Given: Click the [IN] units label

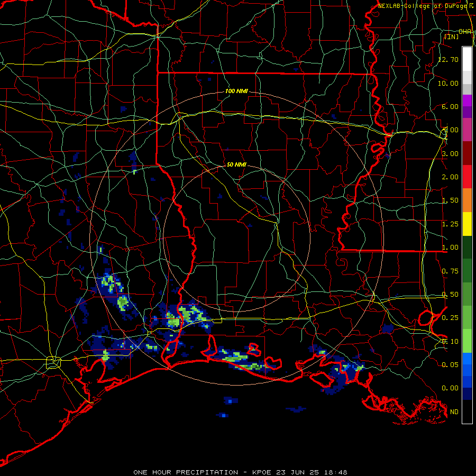Looking at the screenshot, I should pyautogui.click(x=452, y=36).
